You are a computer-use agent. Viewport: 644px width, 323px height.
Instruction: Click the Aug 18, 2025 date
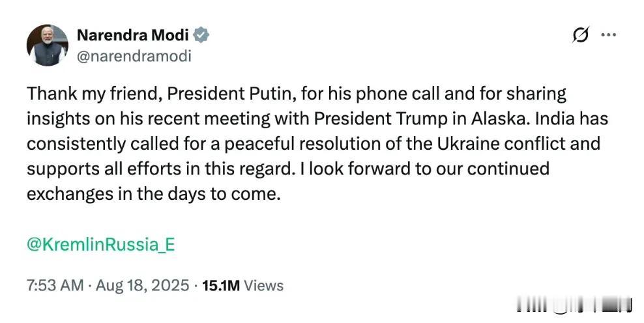(x=143, y=285)
